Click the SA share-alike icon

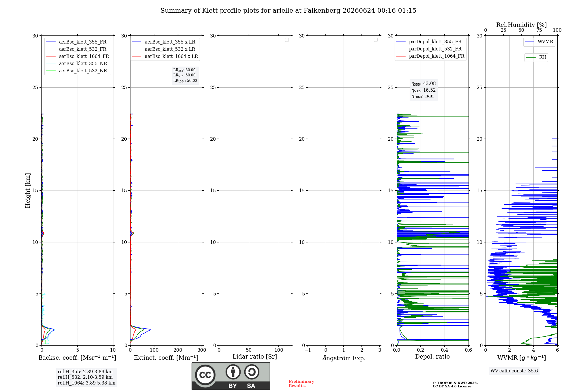[x=252, y=372]
